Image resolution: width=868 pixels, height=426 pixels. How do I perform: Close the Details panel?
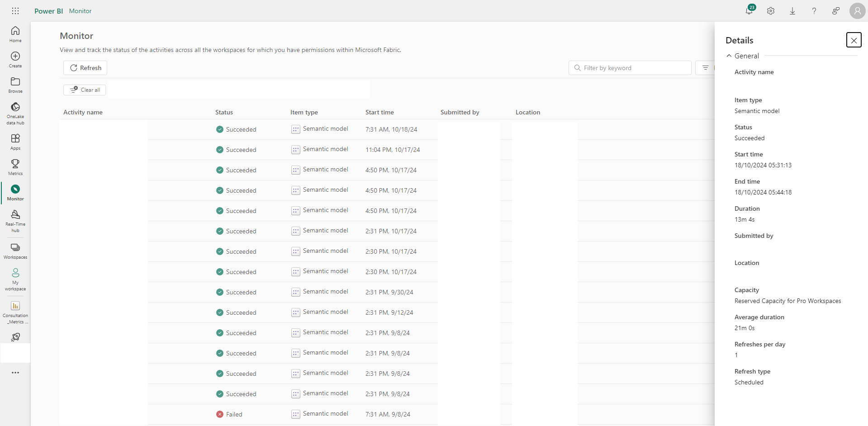point(854,40)
